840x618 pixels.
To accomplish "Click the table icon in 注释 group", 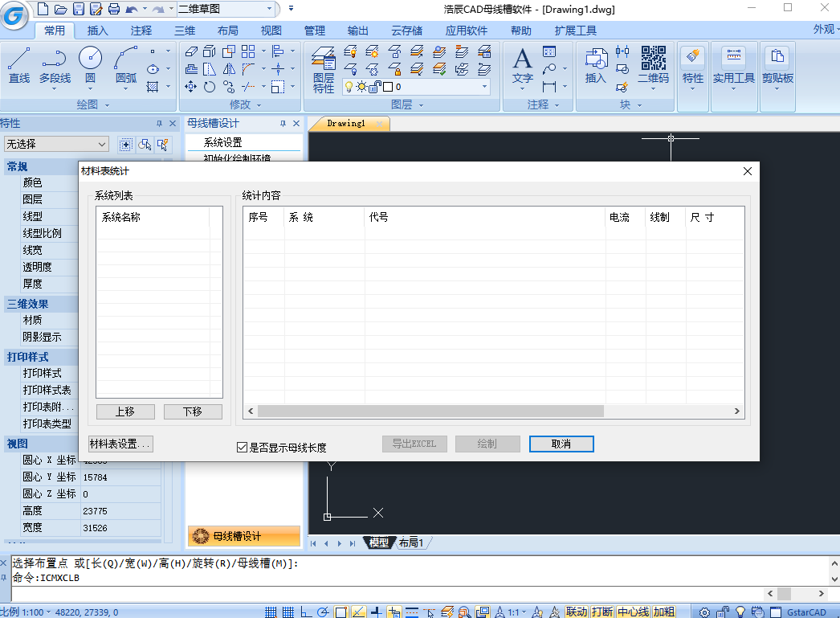I will pyautogui.click(x=549, y=51).
